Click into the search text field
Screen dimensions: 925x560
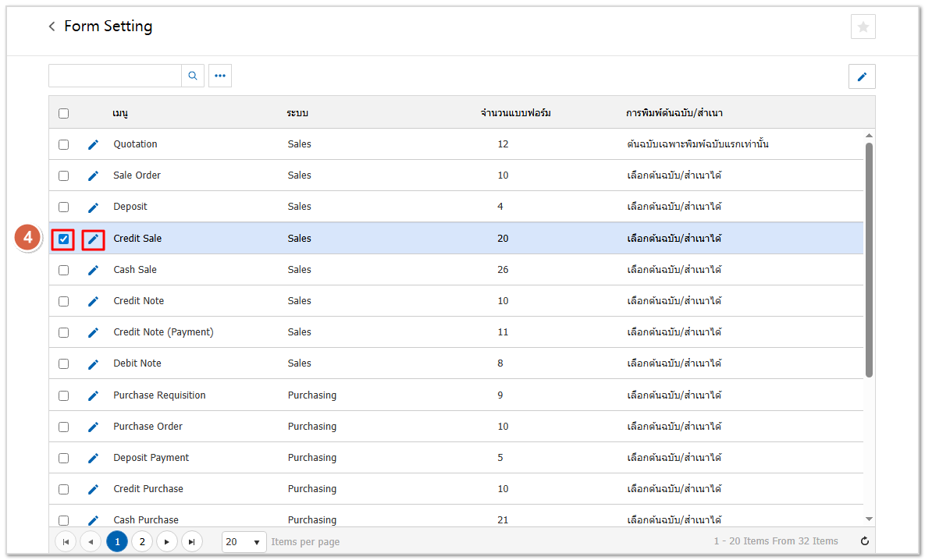click(115, 76)
